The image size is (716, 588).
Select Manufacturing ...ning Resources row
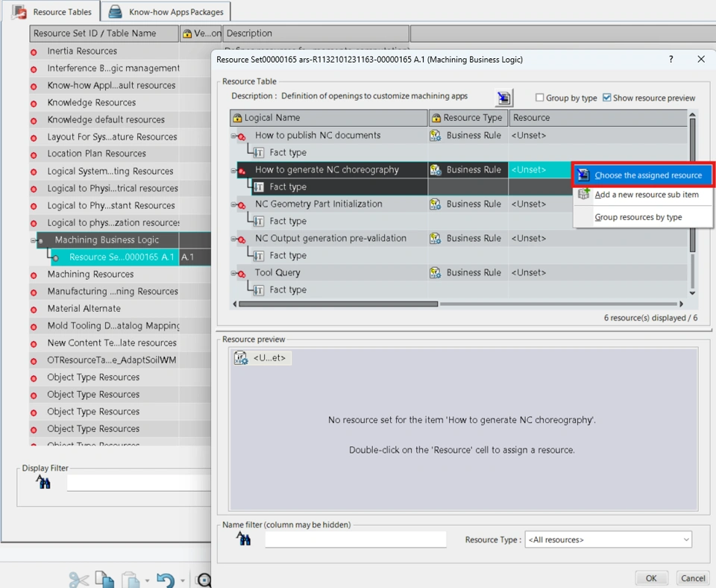click(x=113, y=291)
